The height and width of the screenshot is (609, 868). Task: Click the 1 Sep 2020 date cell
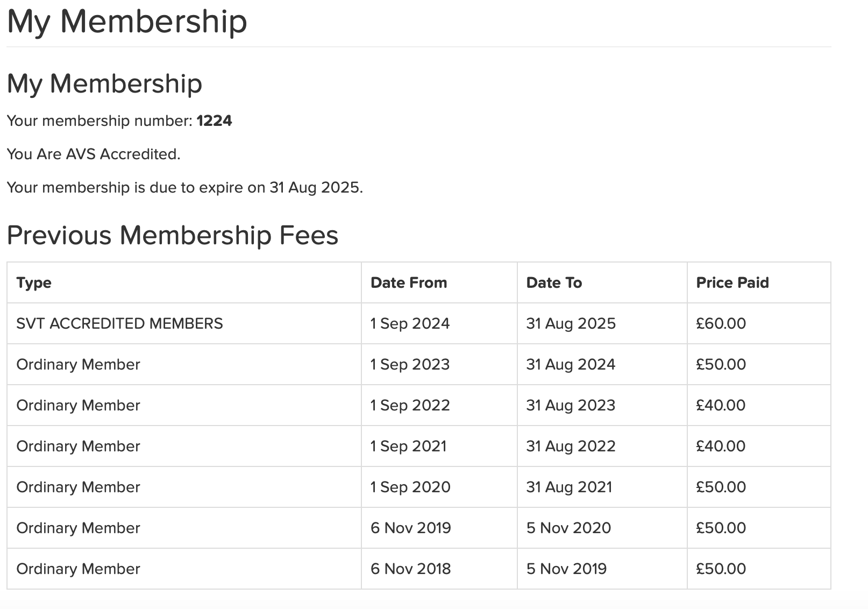click(410, 487)
